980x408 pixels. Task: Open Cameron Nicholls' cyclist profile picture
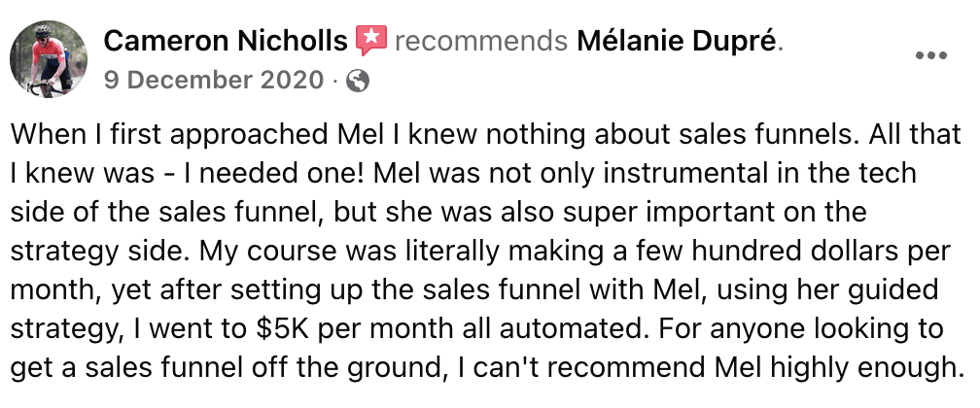[x=49, y=58]
